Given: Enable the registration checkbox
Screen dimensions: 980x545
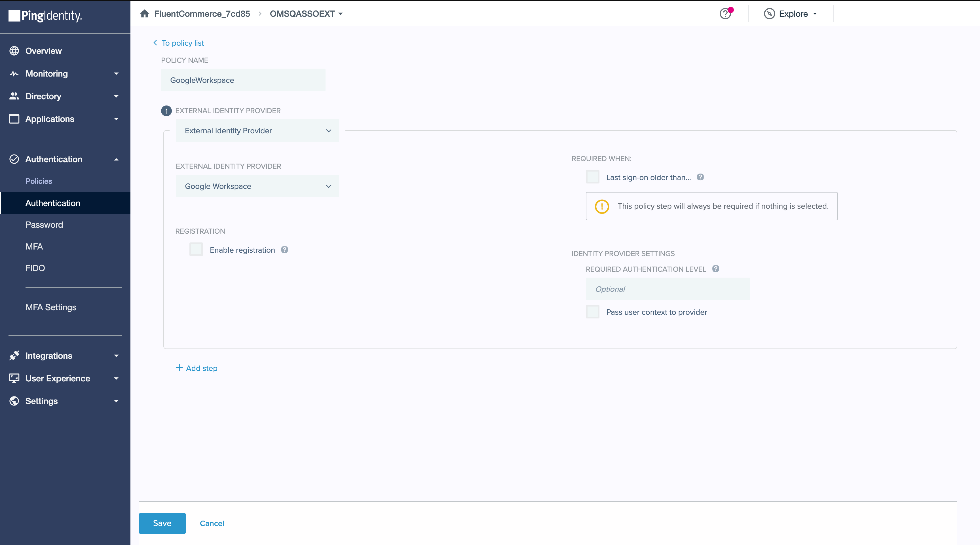Looking at the screenshot, I should (196, 250).
